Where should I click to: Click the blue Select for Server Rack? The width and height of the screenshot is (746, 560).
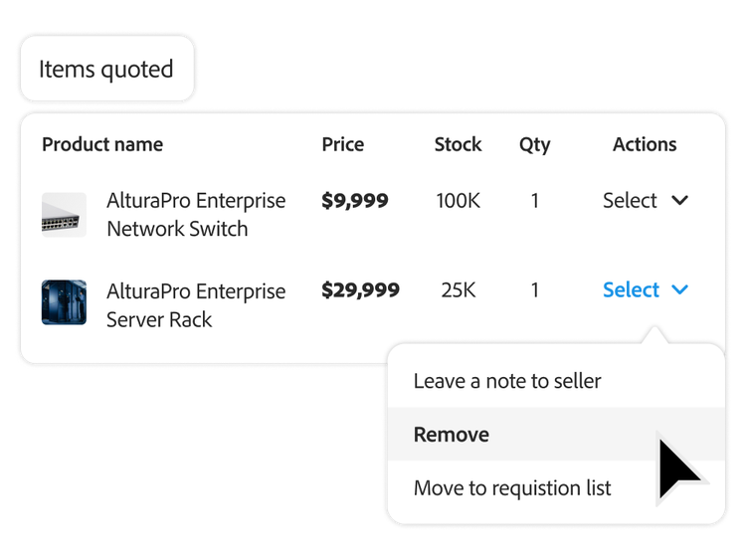pyautogui.click(x=631, y=290)
